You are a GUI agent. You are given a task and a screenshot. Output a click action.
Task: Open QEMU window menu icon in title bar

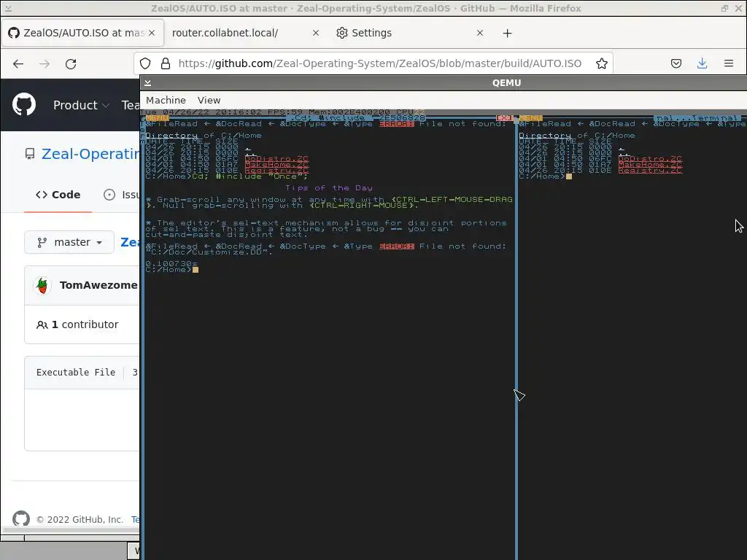pyautogui.click(x=147, y=83)
